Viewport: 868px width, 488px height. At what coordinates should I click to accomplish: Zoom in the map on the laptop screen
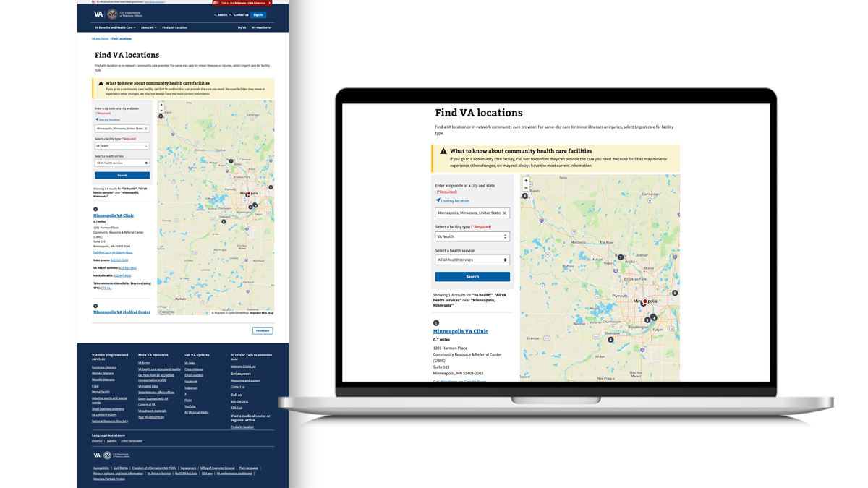526,181
